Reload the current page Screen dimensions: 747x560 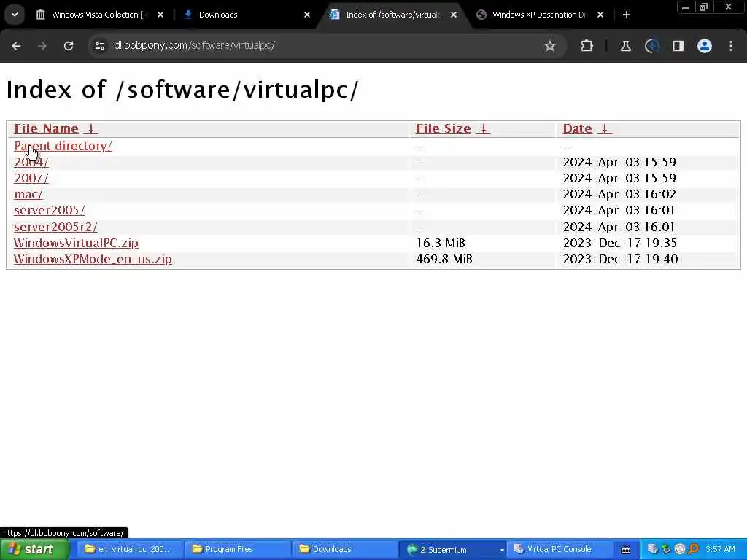69,46
